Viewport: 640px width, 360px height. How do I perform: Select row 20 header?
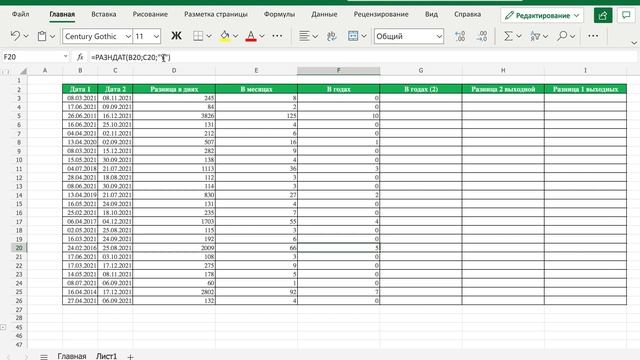[x=19, y=248]
